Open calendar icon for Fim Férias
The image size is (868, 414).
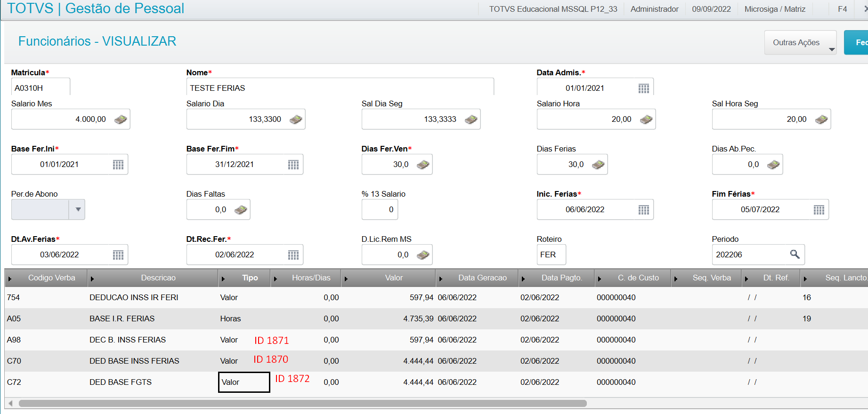coord(819,210)
